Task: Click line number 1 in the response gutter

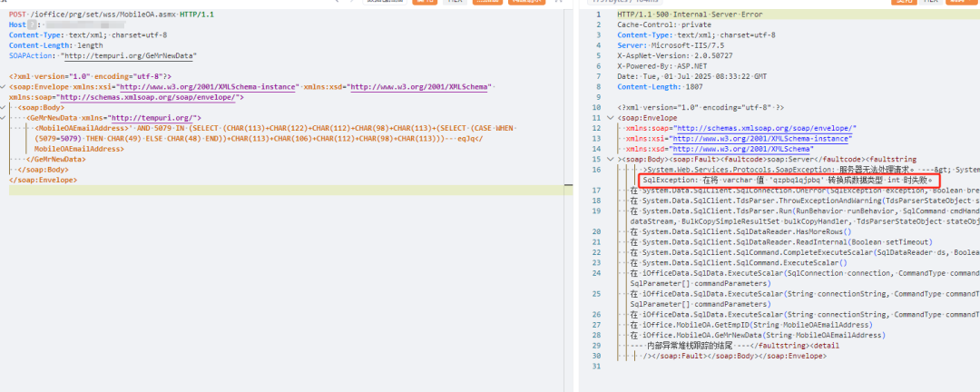Action: tap(600, 15)
